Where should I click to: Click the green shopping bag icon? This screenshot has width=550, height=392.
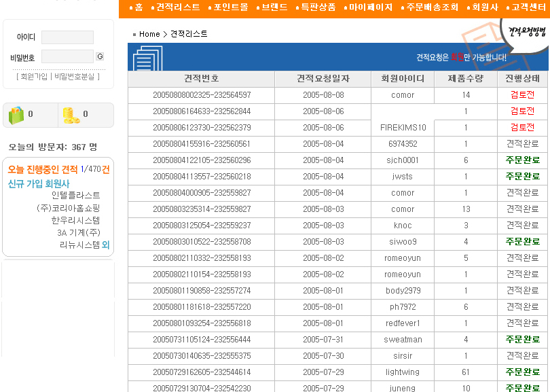click(16, 115)
